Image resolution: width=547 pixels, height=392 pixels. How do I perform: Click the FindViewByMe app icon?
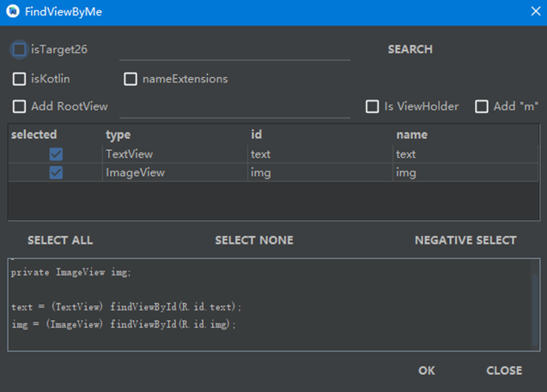coord(13,12)
